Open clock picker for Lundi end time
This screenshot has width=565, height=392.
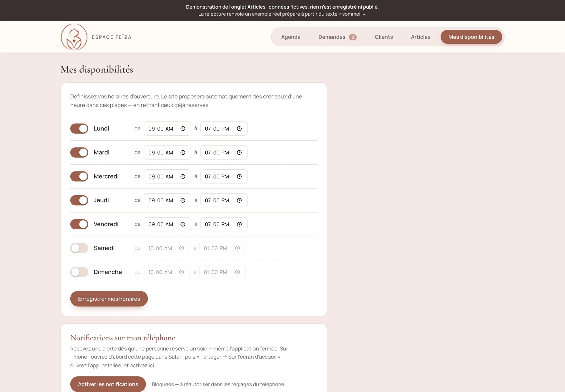(x=239, y=129)
